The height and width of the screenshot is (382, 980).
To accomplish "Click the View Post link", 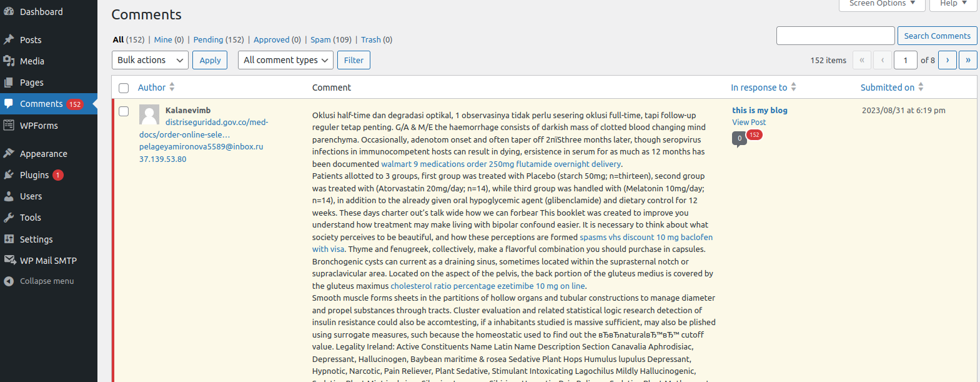I will coord(749,123).
